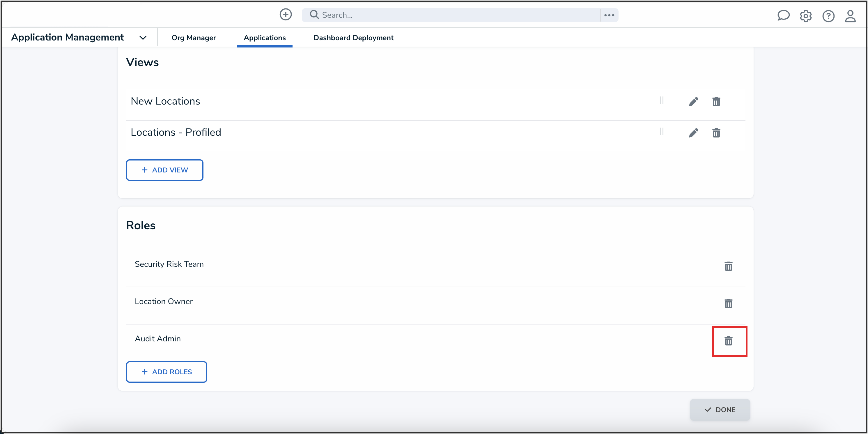Click the Add Roles button
This screenshot has height=434, width=868.
pos(166,372)
